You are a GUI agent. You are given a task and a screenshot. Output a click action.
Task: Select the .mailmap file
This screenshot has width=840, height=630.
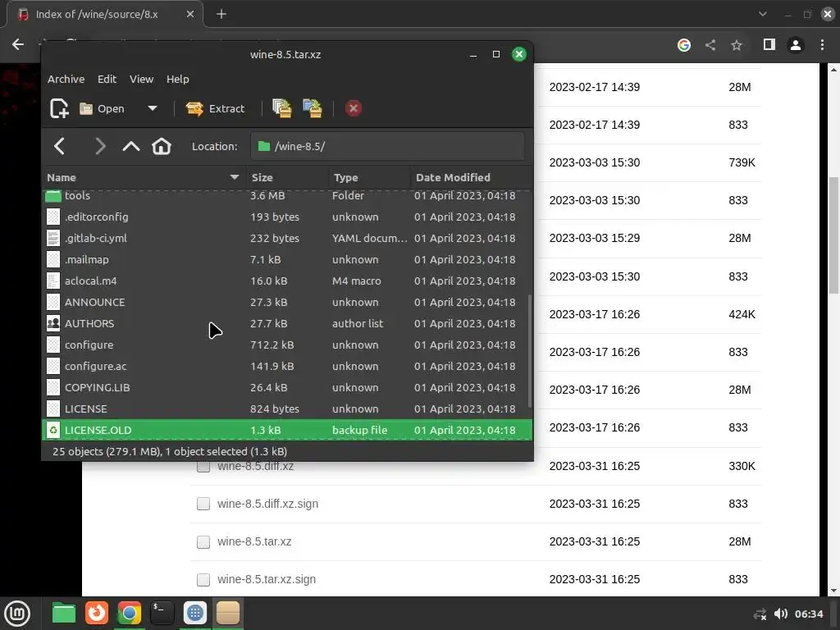[x=287, y=259]
